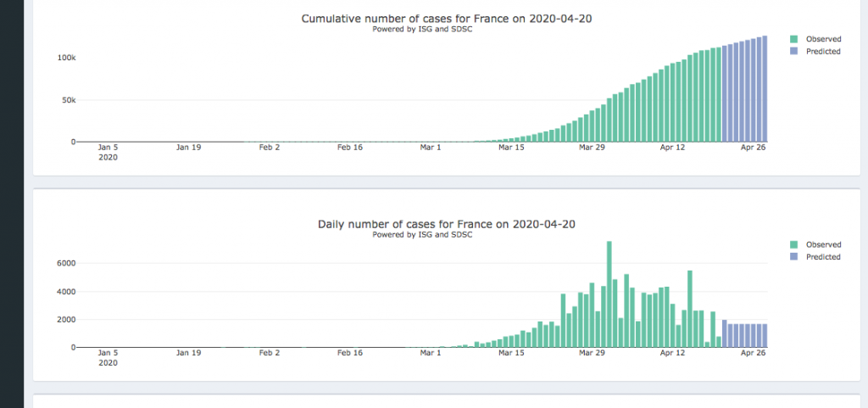Click blue Predicted swatch in Daily chart legend
The width and height of the screenshot is (868, 408).
pyautogui.click(x=793, y=257)
